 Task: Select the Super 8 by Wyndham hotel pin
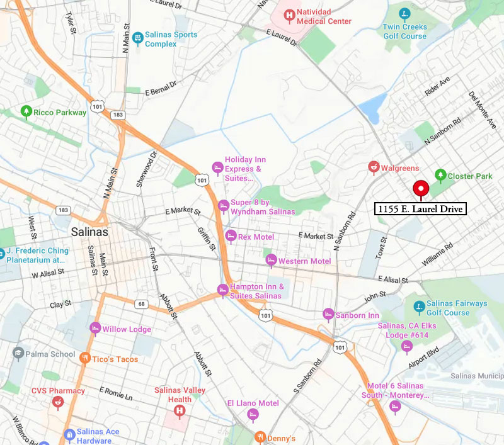224,205
